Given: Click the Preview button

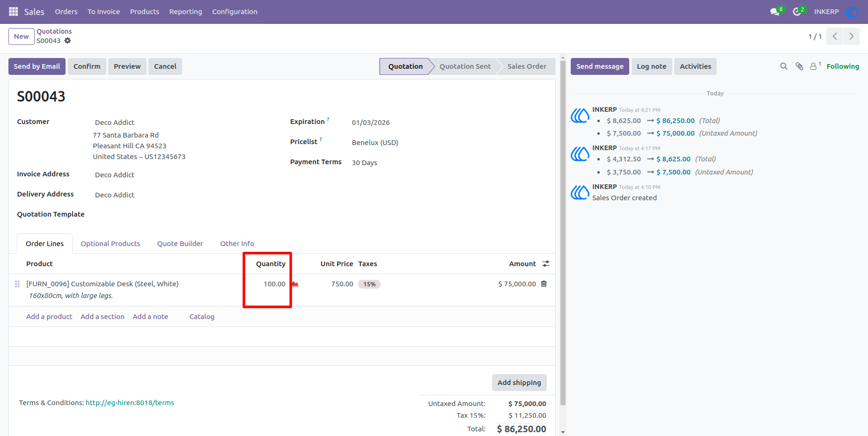Looking at the screenshot, I should pyautogui.click(x=127, y=66).
